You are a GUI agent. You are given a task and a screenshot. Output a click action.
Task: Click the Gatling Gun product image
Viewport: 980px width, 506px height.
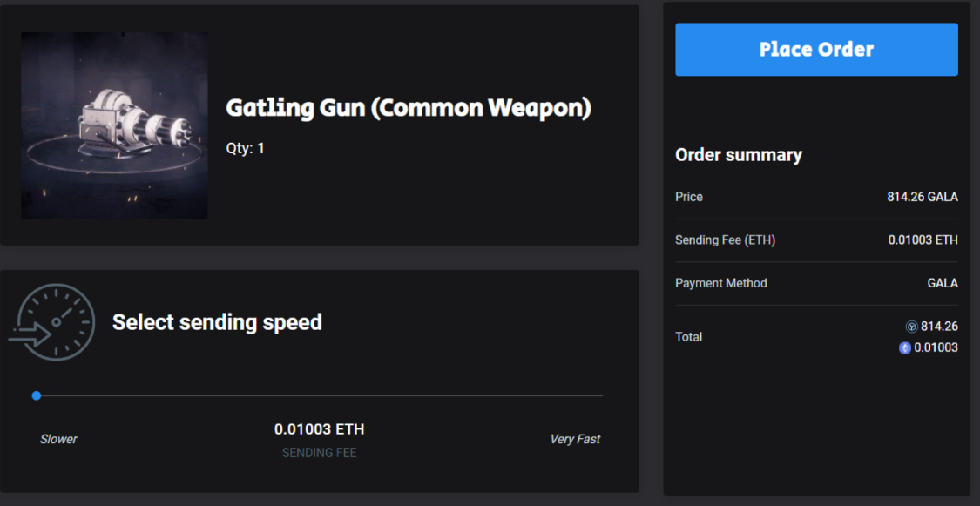click(114, 125)
